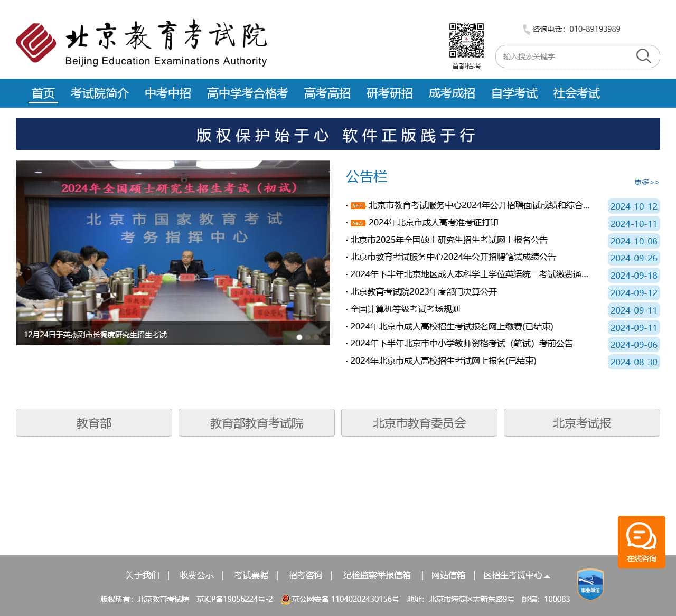
Task: Open 北京市2025年全国硕士研究生招生考试网上报名公告
Action: (x=449, y=240)
